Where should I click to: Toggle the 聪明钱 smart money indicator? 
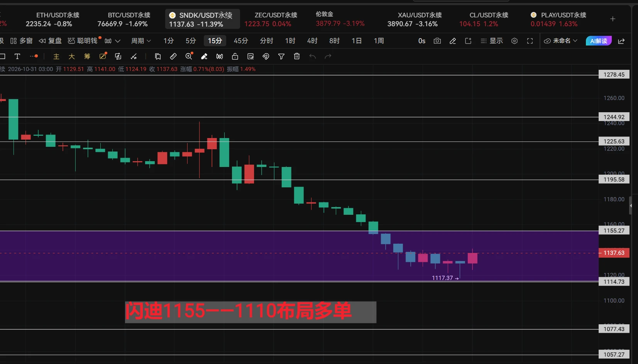(83, 41)
